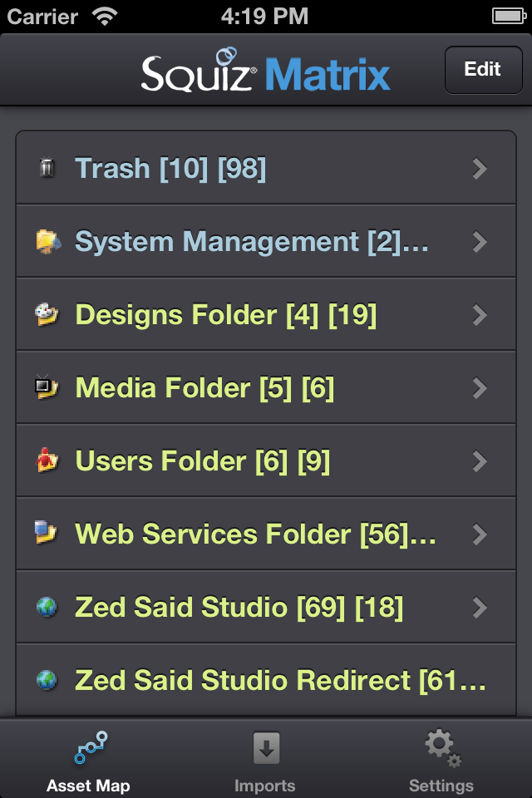Click the Media Folder icon
This screenshot has height=798, width=532.
47,388
